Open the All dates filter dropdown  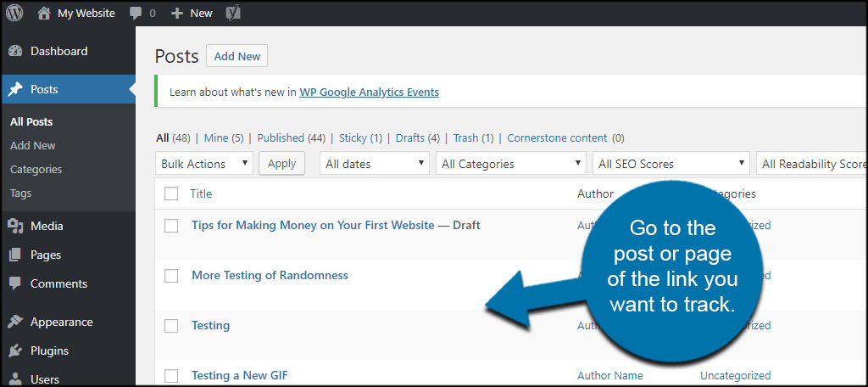(375, 164)
